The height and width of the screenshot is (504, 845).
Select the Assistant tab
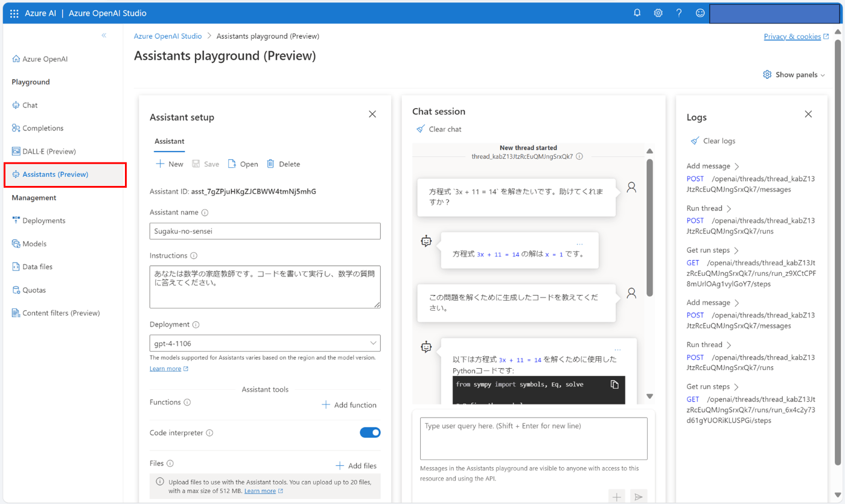(x=170, y=141)
